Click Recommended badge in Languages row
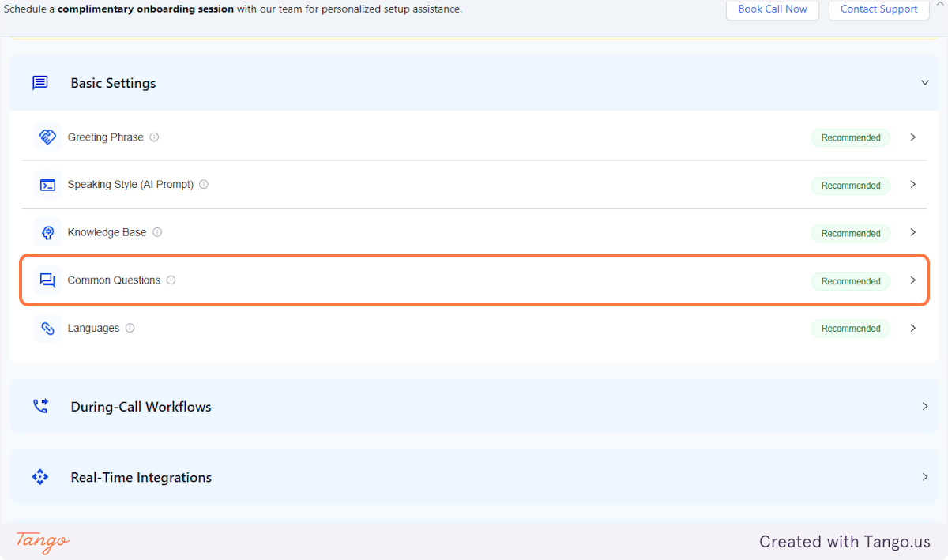Image resolution: width=948 pixels, height=560 pixels. coord(851,329)
